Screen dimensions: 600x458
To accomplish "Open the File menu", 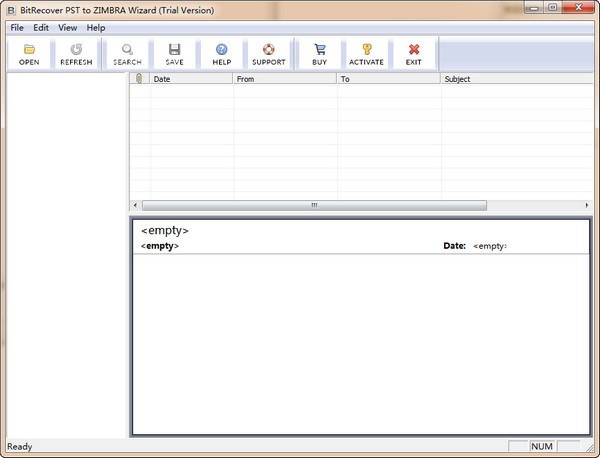I will (x=17, y=28).
